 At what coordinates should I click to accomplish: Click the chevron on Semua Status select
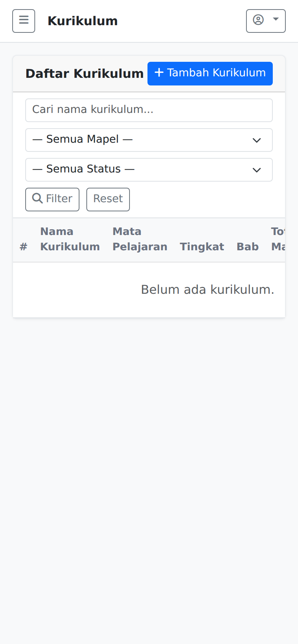[256, 170]
